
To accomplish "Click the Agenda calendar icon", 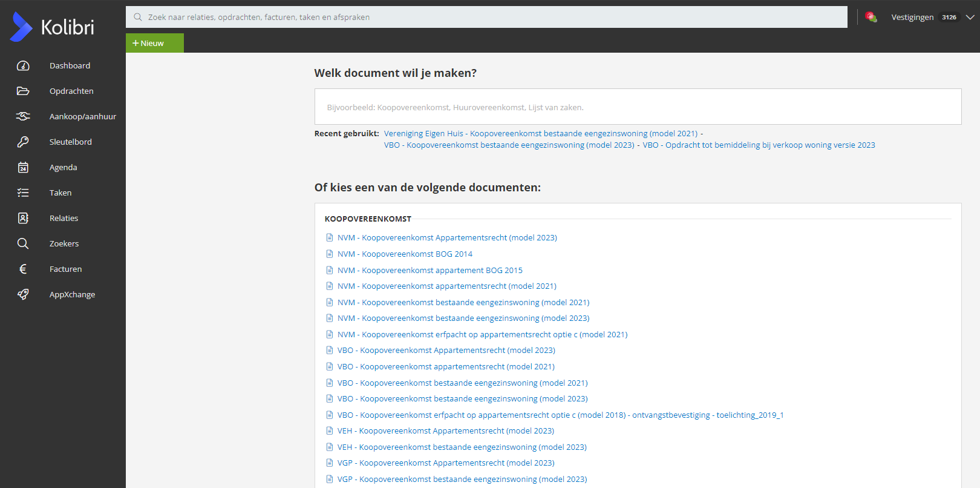I will (23, 167).
